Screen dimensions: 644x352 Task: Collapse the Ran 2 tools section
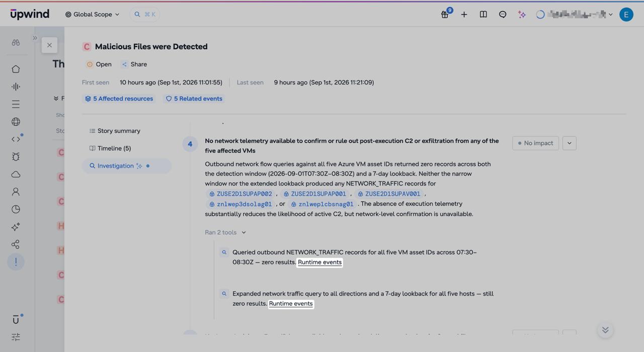(225, 232)
